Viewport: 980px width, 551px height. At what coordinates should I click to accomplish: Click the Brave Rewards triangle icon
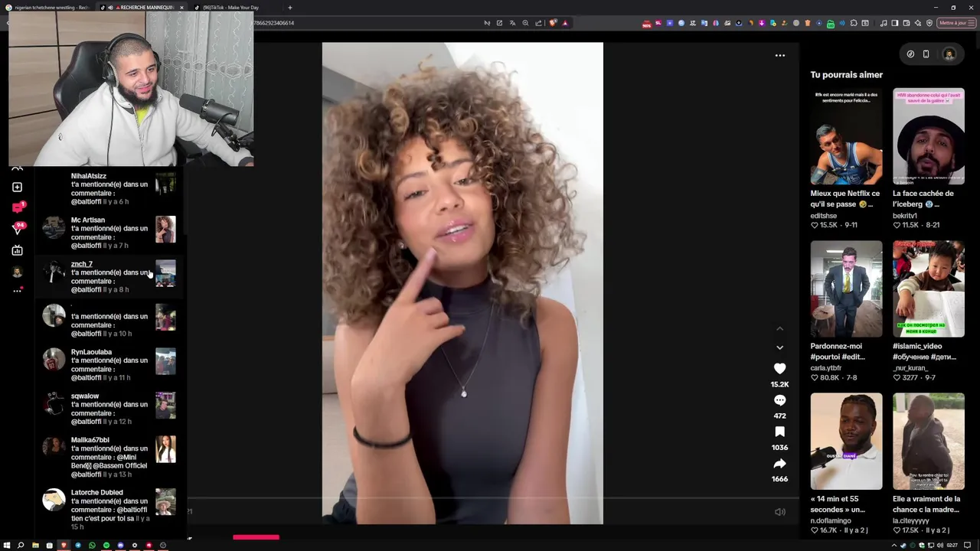point(565,23)
